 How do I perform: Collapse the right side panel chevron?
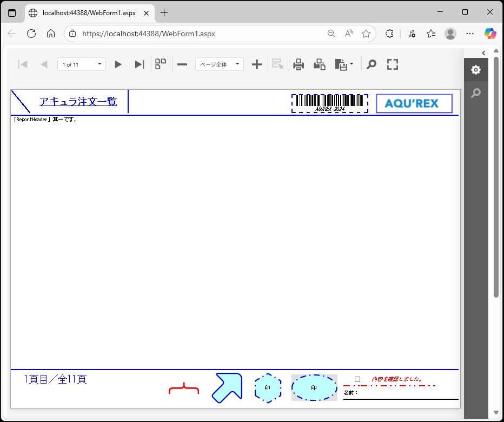[x=483, y=52]
